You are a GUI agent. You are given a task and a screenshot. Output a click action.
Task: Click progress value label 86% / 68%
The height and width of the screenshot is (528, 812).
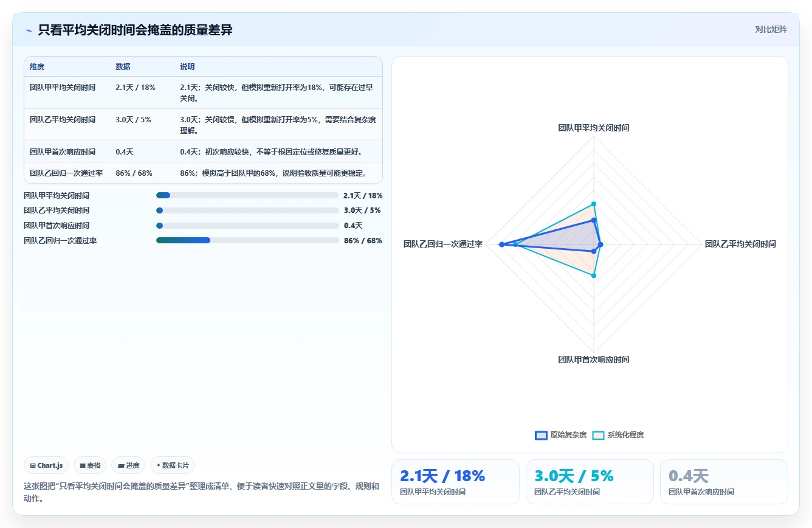pos(363,240)
